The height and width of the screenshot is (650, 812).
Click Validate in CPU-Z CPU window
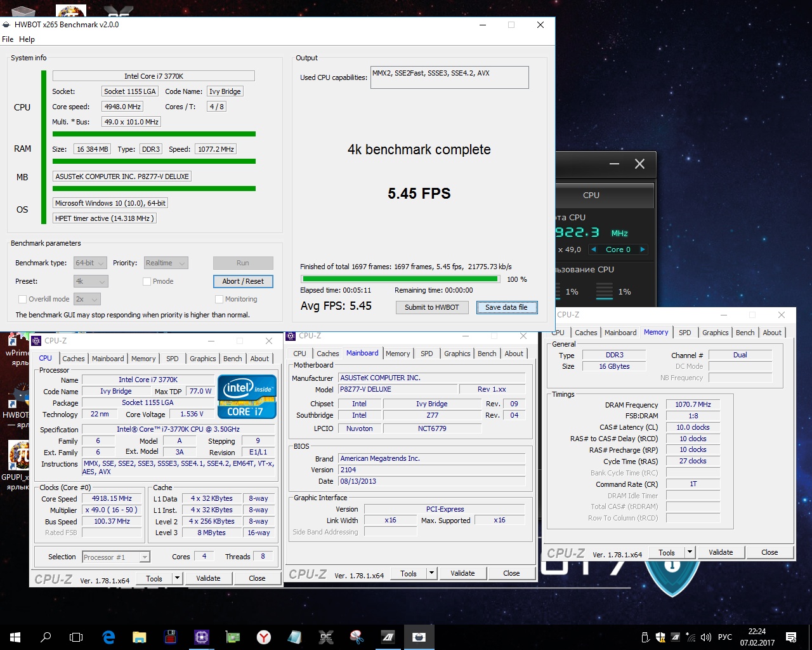click(208, 578)
